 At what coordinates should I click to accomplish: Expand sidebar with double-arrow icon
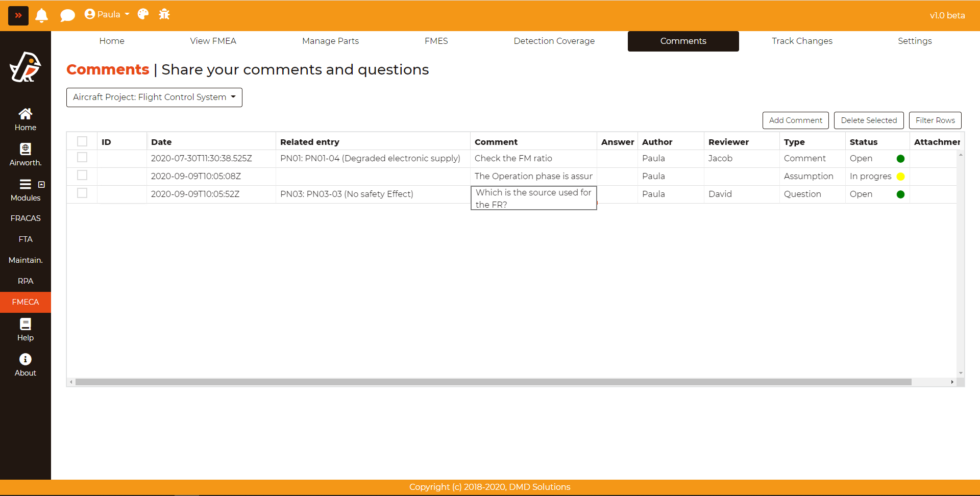[18, 15]
